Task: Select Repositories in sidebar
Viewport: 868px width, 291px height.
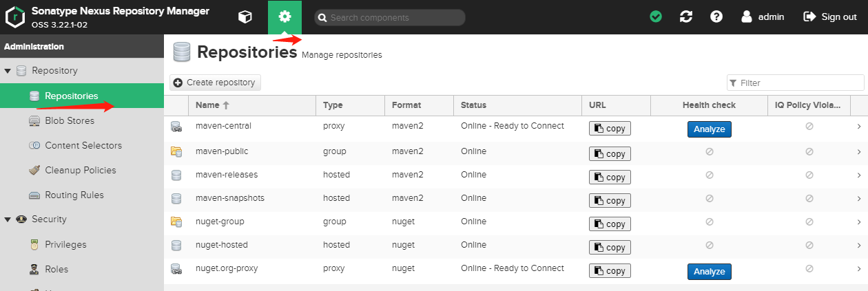Action: tap(82, 96)
